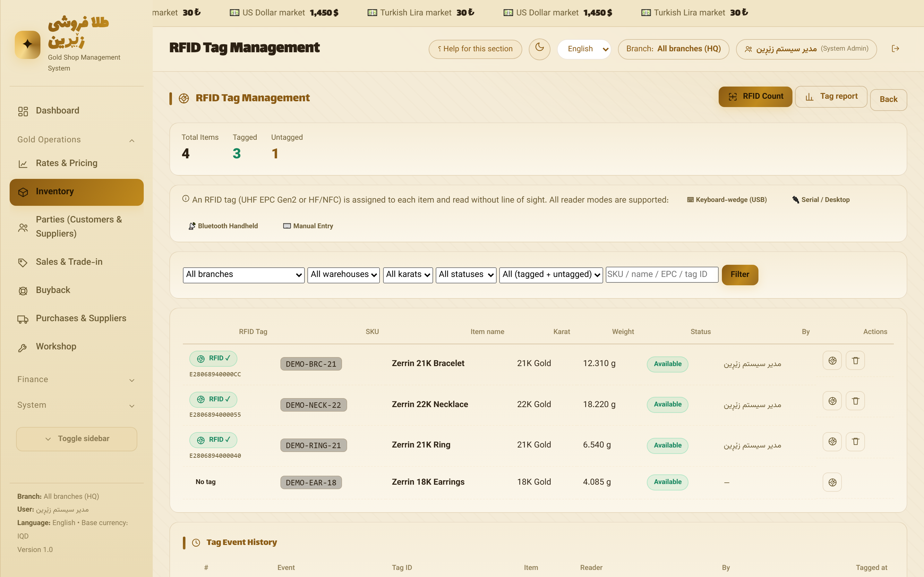Delete RFID tag for DEMO-BRC-21 row
The width and height of the screenshot is (924, 577).
855,361
